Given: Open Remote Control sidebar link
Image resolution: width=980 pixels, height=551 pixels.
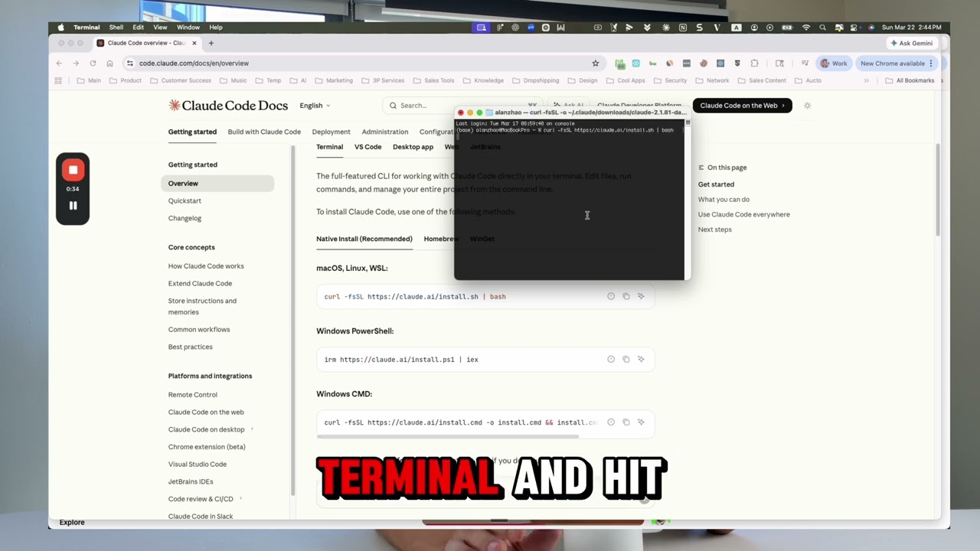Looking at the screenshot, I should pyautogui.click(x=193, y=395).
